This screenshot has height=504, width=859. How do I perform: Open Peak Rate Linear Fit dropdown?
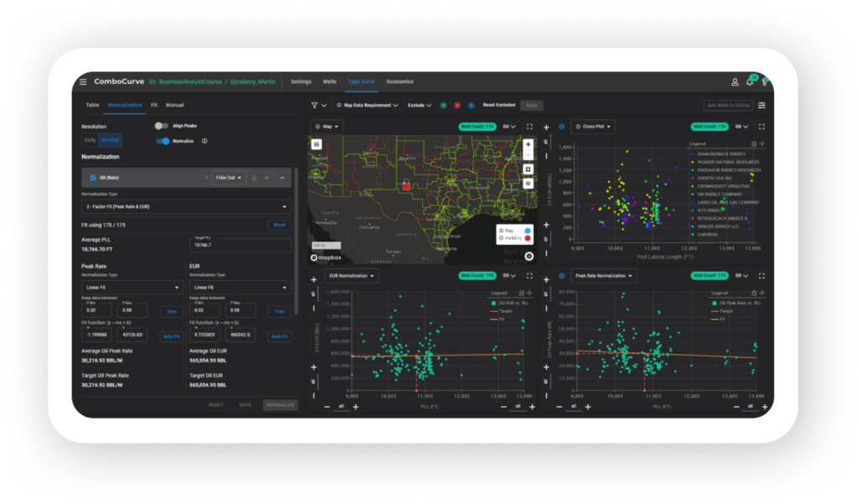pos(132,287)
